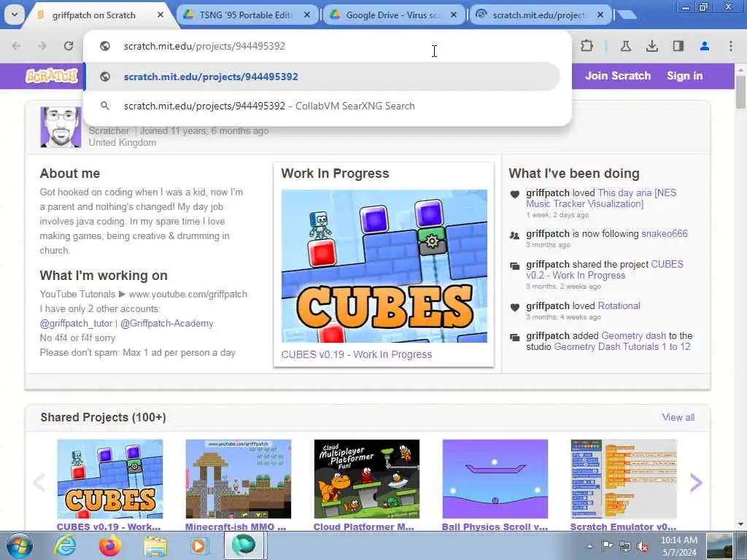747x560 pixels.
Task: Open the @griffpatch_tutor account link
Action: [x=76, y=323]
